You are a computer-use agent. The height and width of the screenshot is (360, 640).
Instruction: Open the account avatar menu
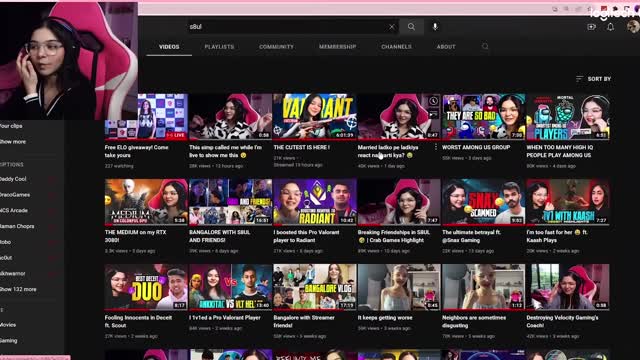[633, 27]
